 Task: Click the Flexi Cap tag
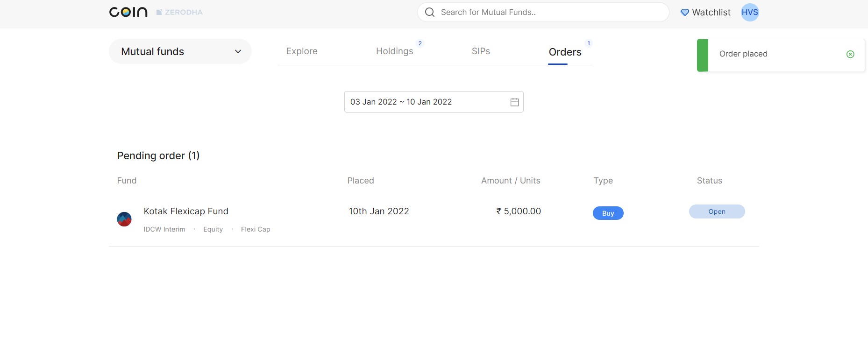click(x=256, y=229)
